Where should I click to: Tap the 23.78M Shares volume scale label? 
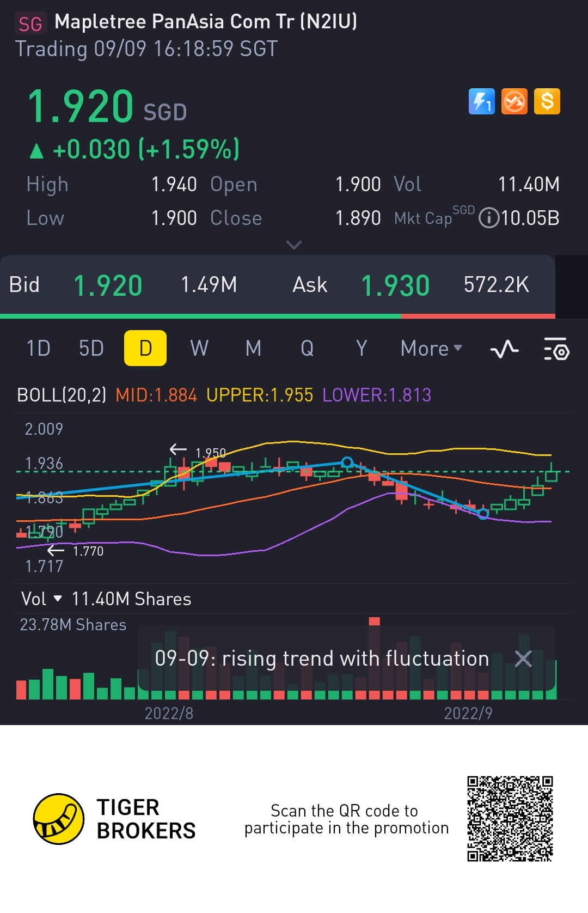click(73, 624)
